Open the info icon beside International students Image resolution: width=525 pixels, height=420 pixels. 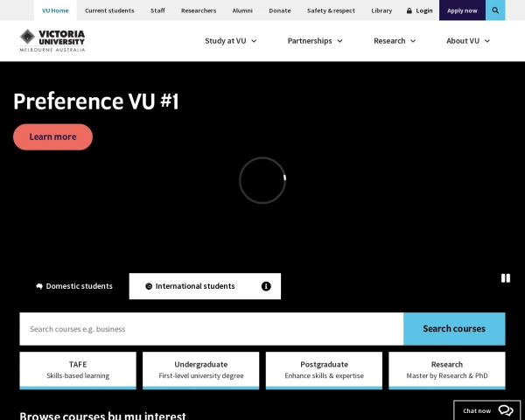click(266, 286)
